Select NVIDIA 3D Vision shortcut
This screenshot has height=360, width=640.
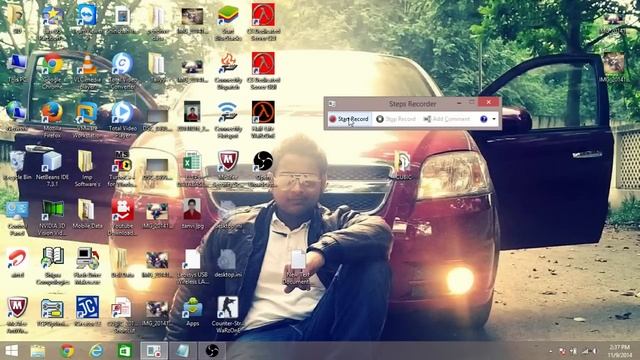tap(52, 218)
